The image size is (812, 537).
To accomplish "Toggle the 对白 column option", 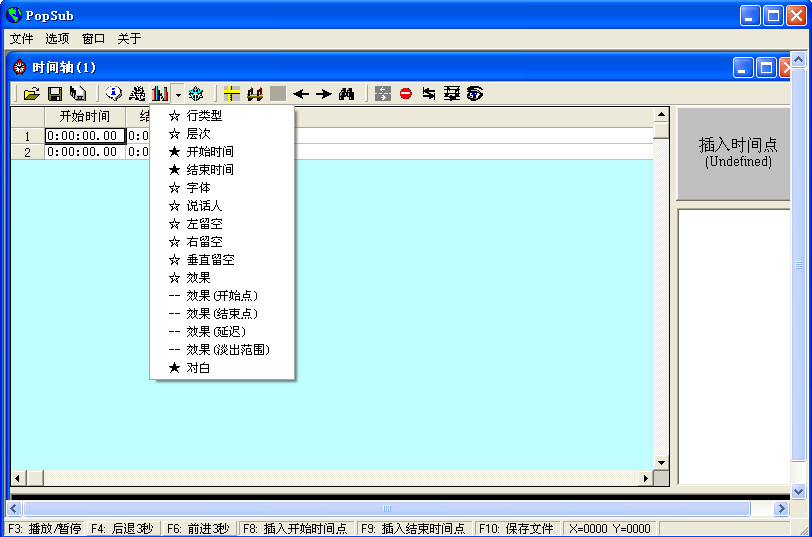I will pyautogui.click(x=198, y=368).
